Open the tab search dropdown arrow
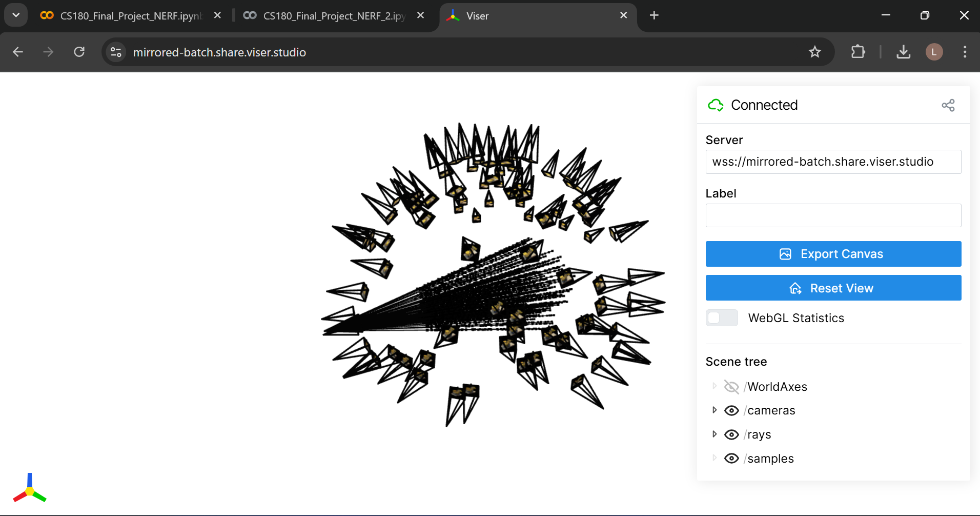Image resolution: width=980 pixels, height=516 pixels. [16, 15]
